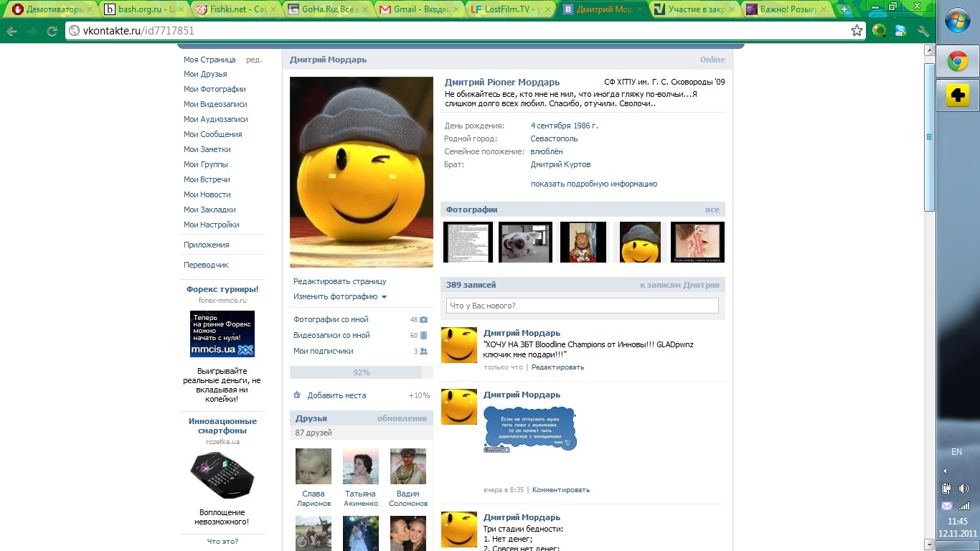Click the Skype extension icon
Image resolution: width=980 pixels, height=551 pixels.
pos(901,31)
